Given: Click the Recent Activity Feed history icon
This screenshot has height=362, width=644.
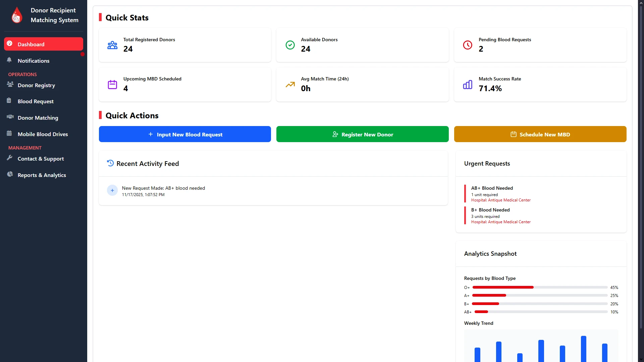Looking at the screenshot, I should (x=110, y=163).
